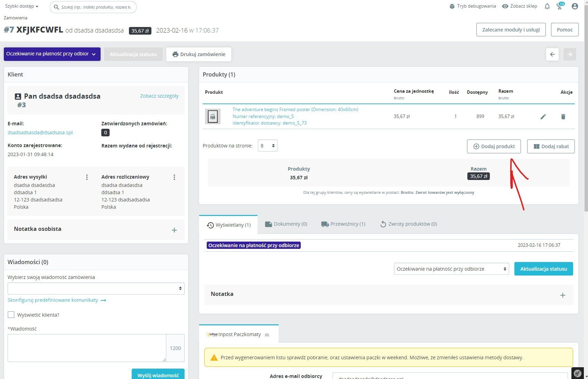Click the Pomoc button

coord(565,30)
